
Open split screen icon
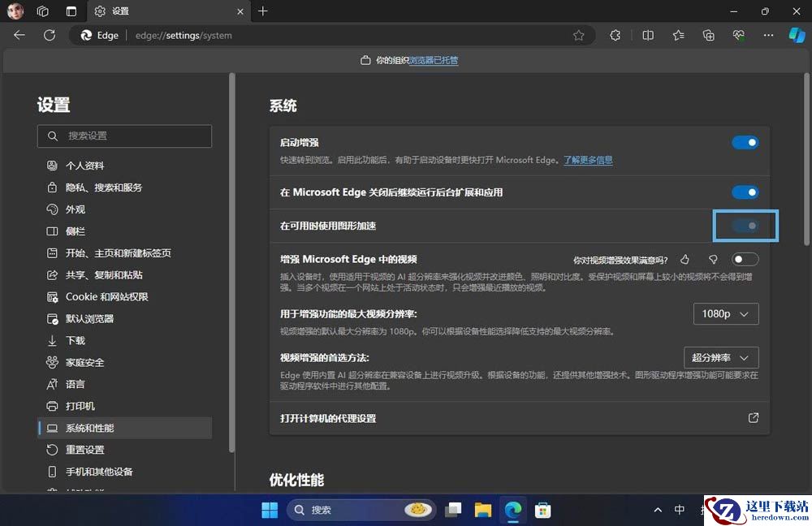(648, 35)
